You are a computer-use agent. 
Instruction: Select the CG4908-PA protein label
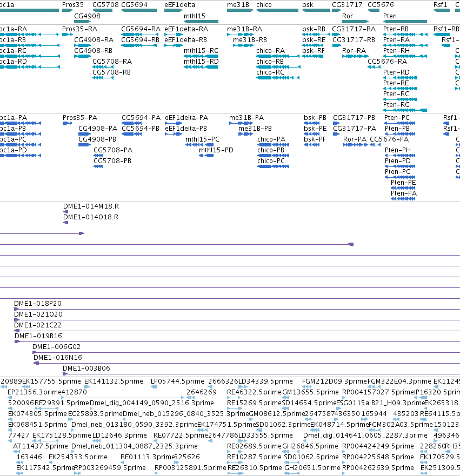pos(98,129)
